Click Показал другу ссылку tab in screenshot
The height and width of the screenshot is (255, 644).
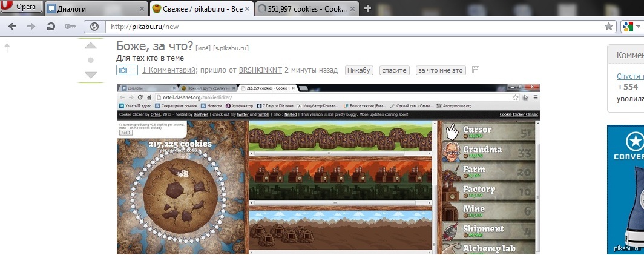(208, 88)
